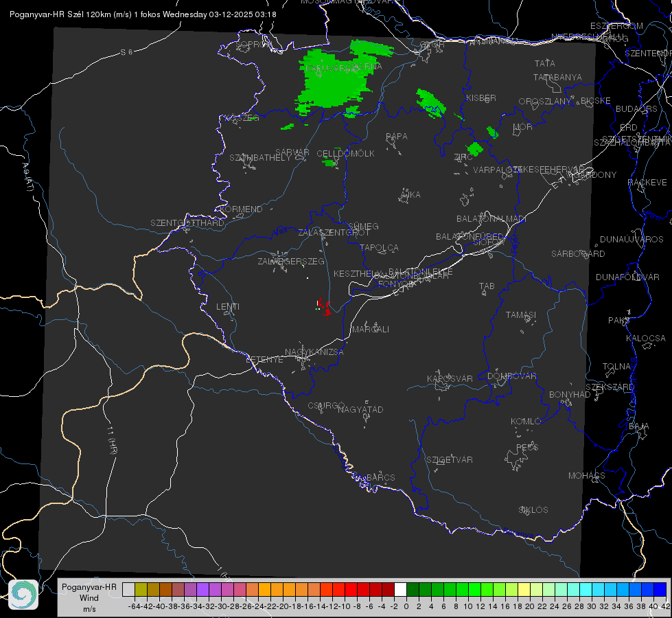This screenshot has width=672, height=618.
Task: Click the SUMEG label
Action: coord(363,227)
